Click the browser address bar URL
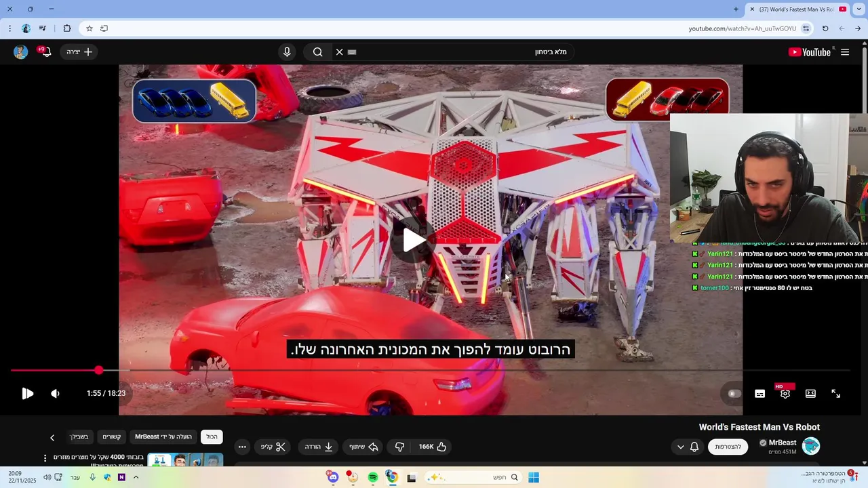The height and width of the screenshot is (488, 868). 742,28
